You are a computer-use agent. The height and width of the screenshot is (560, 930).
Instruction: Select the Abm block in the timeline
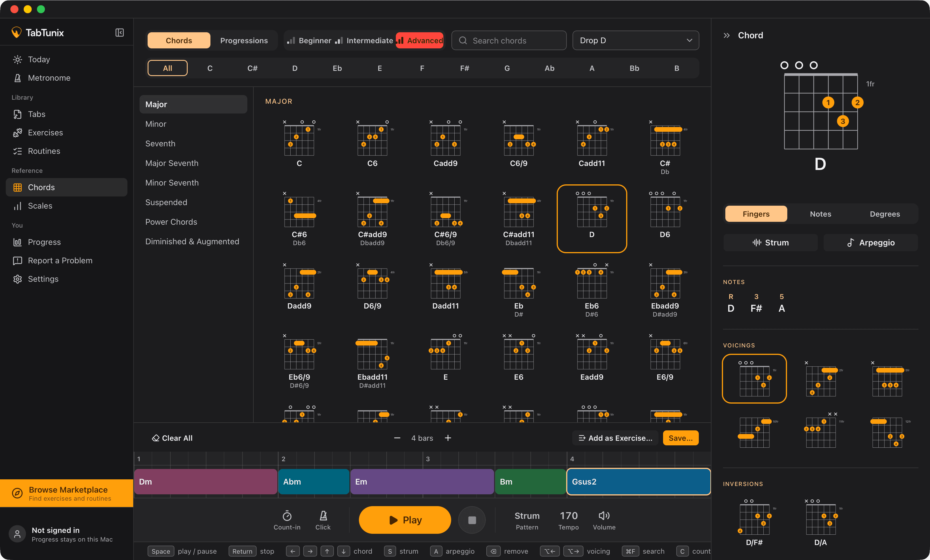point(314,482)
